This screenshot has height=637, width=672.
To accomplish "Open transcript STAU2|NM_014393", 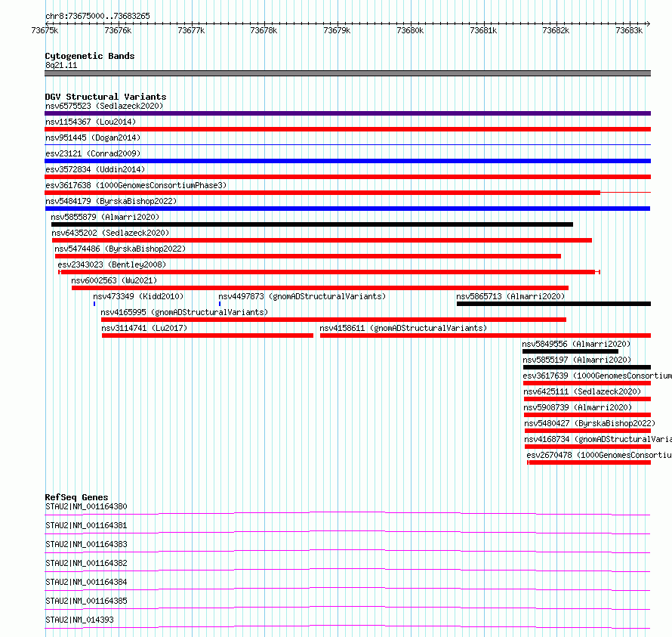I will (x=79, y=620).
